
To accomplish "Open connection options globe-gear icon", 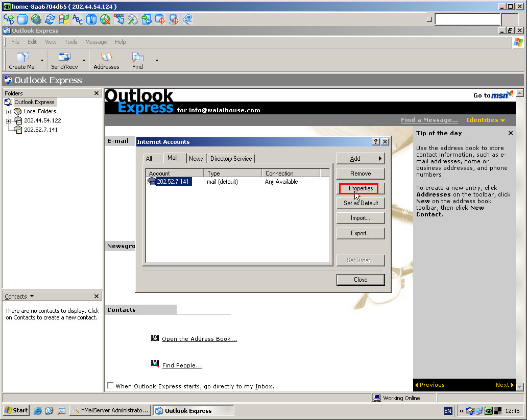I will pyautogui.click(x=36, y=19).
